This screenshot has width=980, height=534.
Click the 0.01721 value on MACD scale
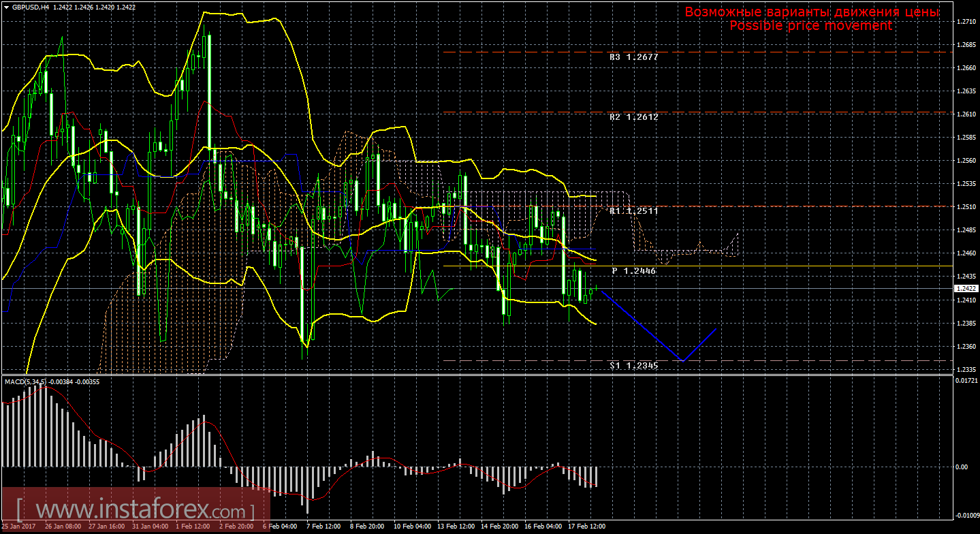[966, 380]
